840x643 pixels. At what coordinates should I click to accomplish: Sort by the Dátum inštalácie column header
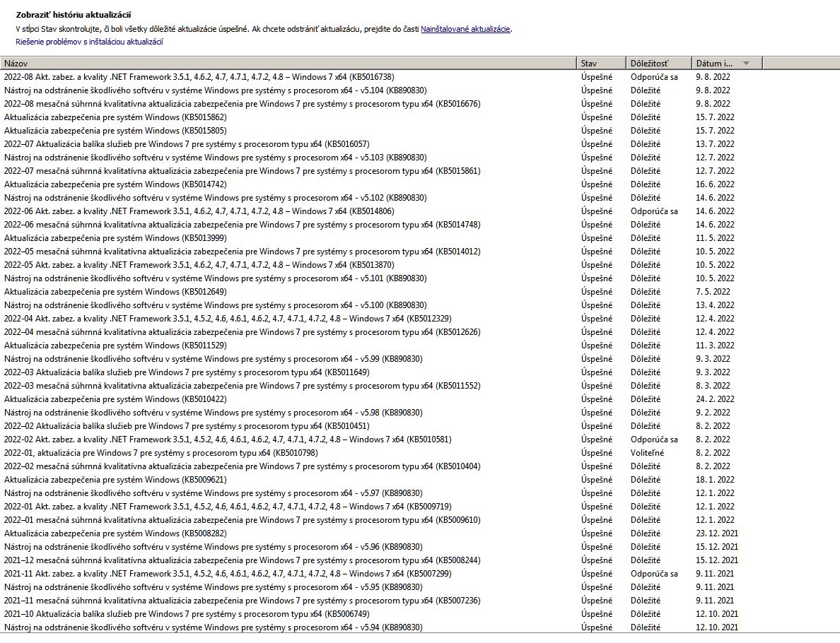[727, 63]
